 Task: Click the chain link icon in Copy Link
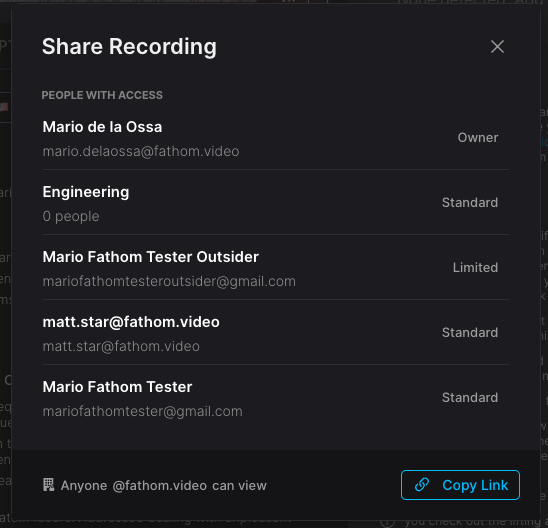click(422, 485)
